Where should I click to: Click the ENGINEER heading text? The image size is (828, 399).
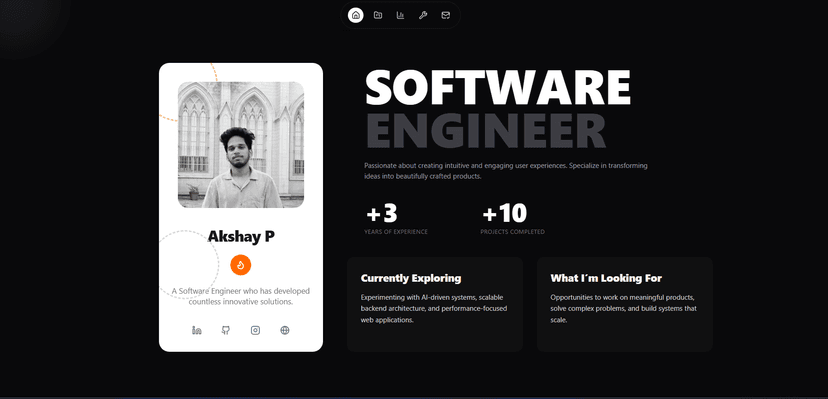pos(485,130)
